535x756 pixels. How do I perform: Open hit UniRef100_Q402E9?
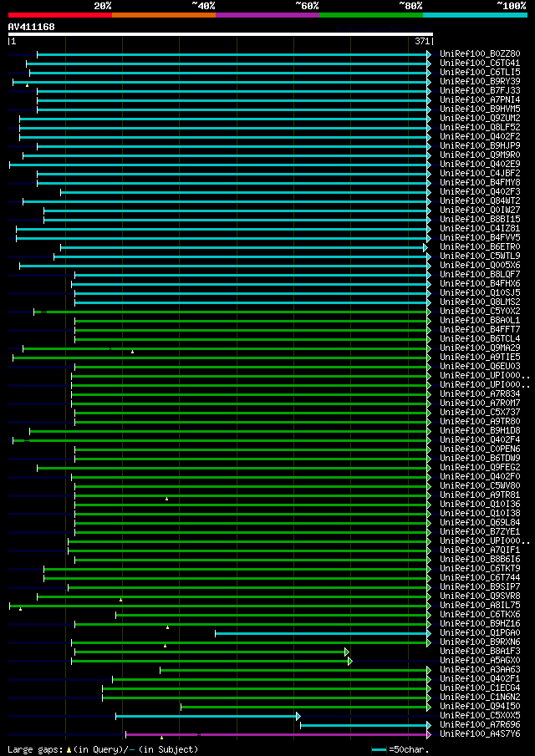(480, 165)
